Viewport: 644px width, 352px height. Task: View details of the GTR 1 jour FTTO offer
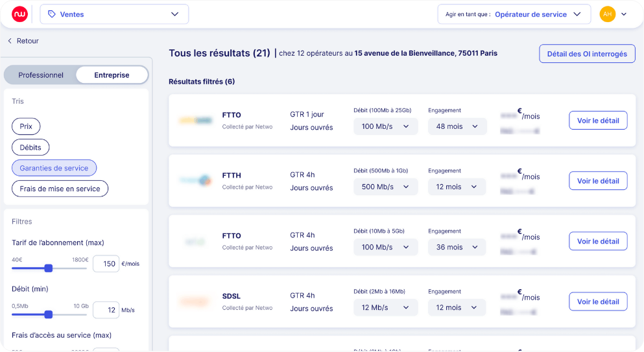[x=598, y=121]
